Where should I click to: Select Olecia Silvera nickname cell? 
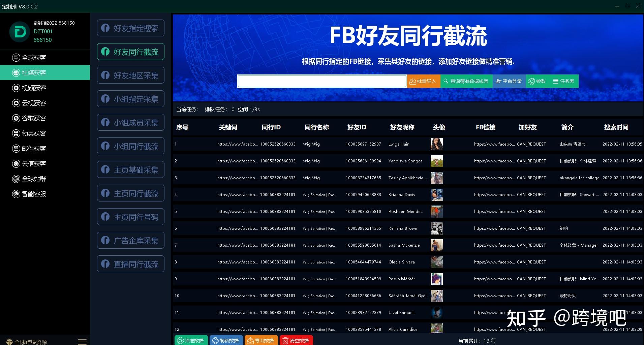401,262
